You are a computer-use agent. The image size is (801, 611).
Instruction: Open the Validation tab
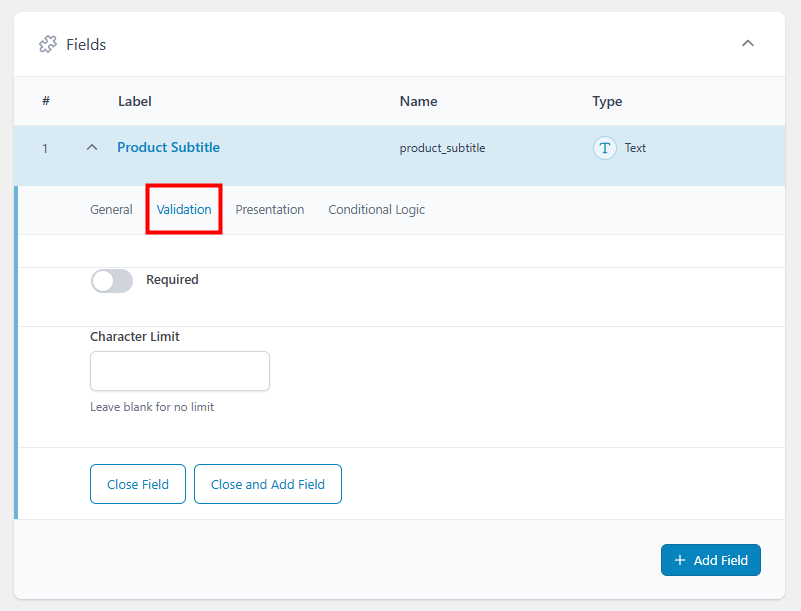click(x=183, y=209)
